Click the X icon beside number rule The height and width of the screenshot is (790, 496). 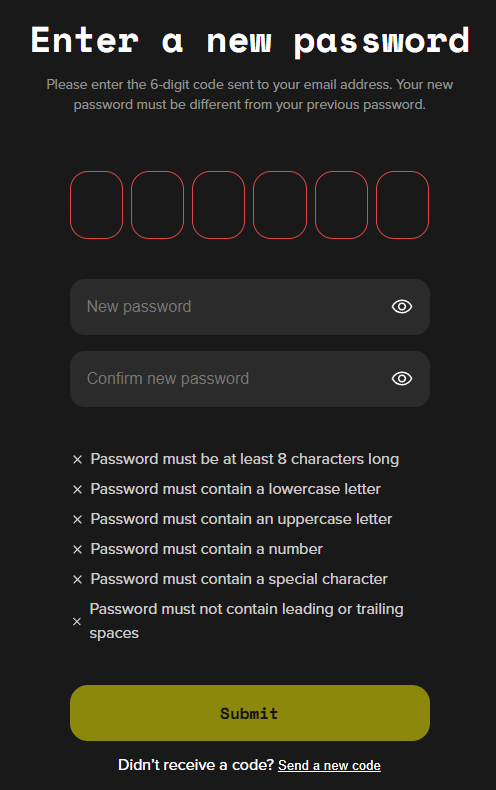pyautogui.click(x=77, y=549)
